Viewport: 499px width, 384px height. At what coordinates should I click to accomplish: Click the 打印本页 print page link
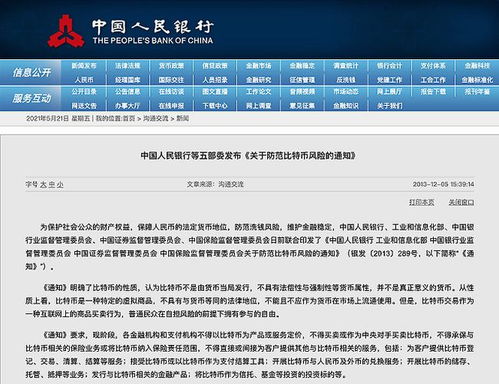pos(422,202)
